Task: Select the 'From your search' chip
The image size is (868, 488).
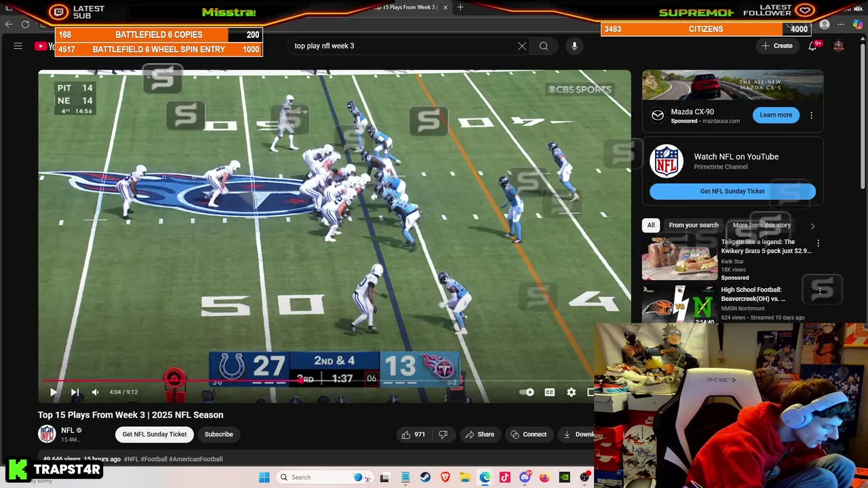Action: click(694, 225)
